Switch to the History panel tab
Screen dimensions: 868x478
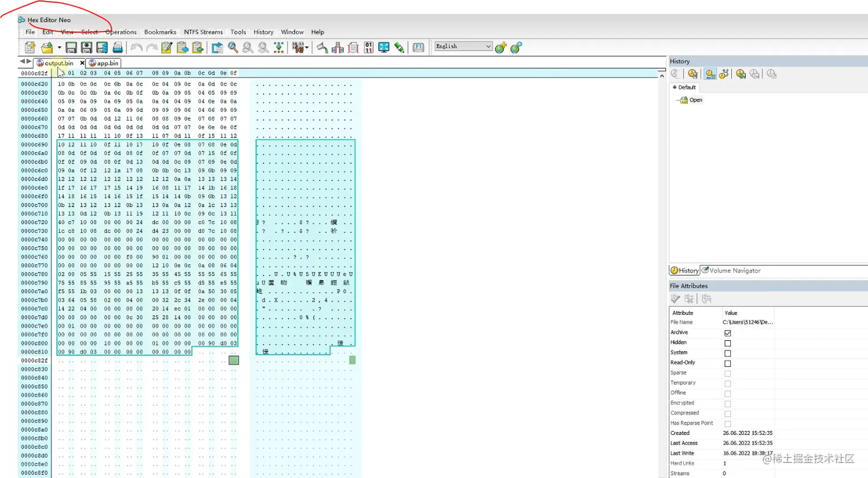coord(684,270)
